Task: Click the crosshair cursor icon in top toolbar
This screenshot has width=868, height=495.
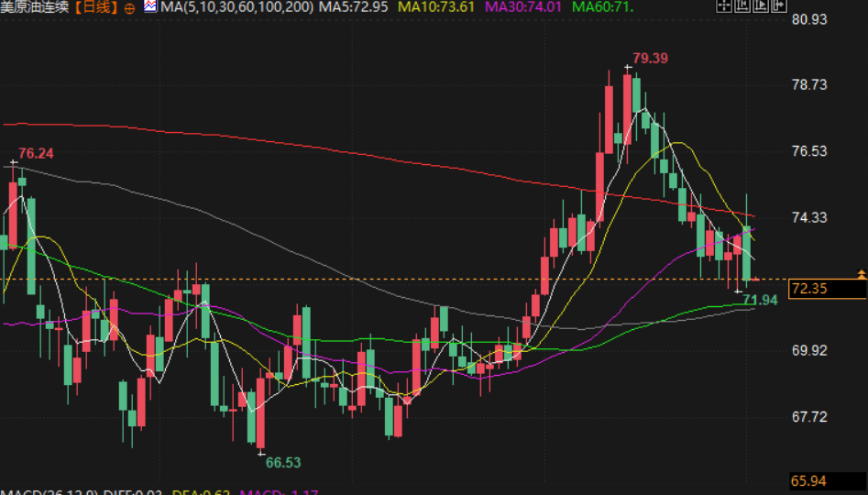Action: 723,6
